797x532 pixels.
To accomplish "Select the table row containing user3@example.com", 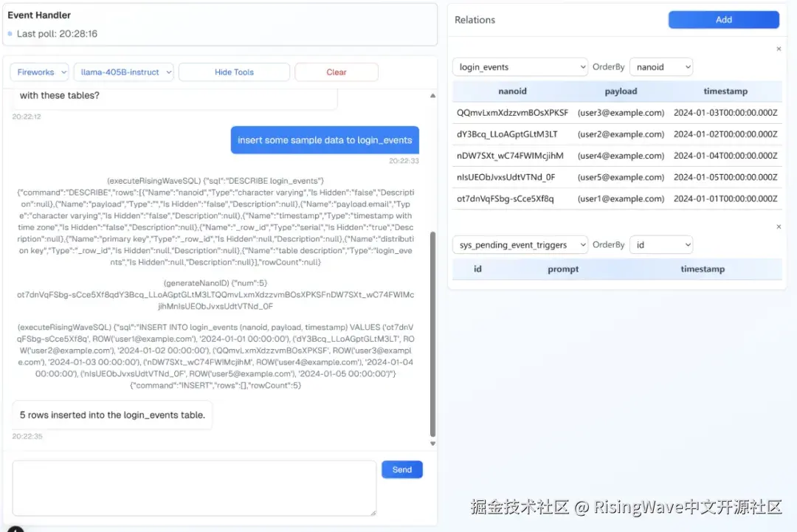I will tap(618, 113).
